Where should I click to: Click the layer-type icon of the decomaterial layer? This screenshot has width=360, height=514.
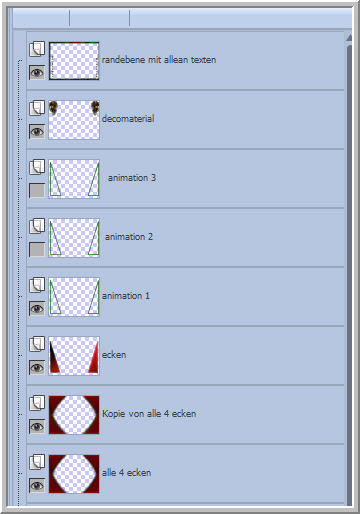(37, 108)
